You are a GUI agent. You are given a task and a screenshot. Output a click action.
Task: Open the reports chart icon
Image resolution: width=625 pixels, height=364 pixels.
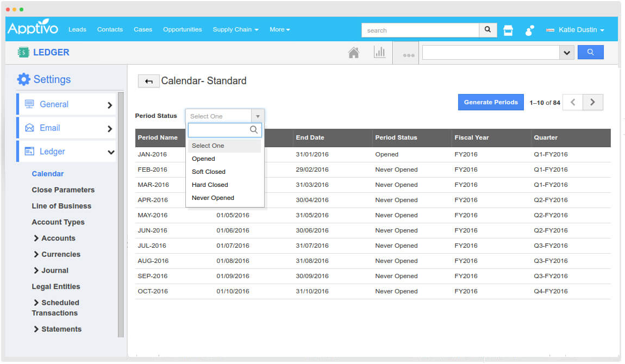(x=380, y=52)
